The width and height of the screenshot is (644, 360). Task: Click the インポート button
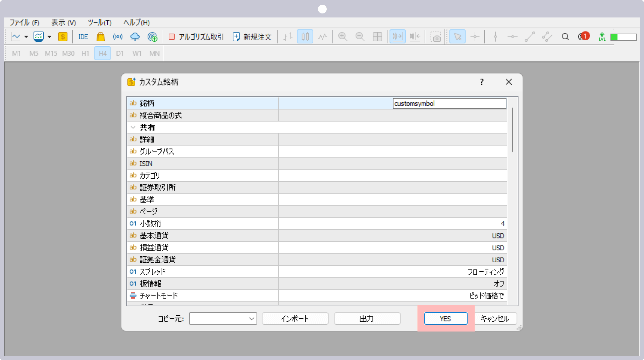[x=295, y=318]
